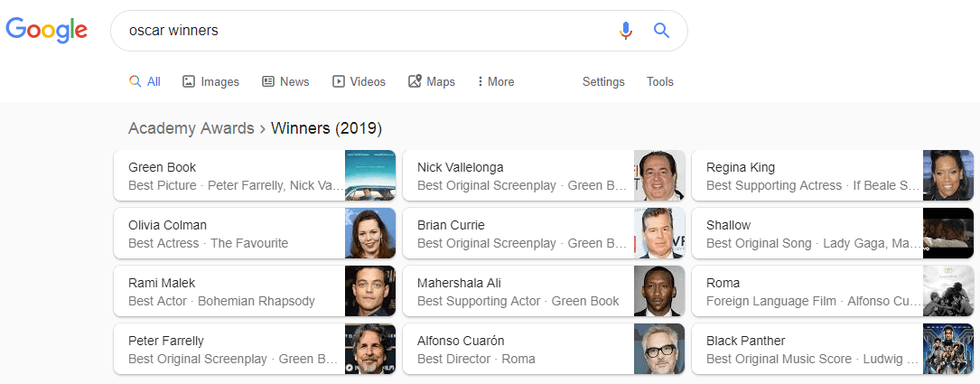The height and width of the screenshot is (384, 980).
Task: Activate voice search microphone icon
Action: click(626, 30)
